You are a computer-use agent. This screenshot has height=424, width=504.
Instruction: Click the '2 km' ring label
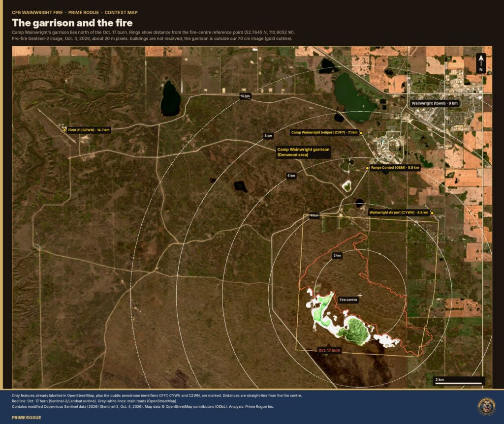tap(337, 256)
